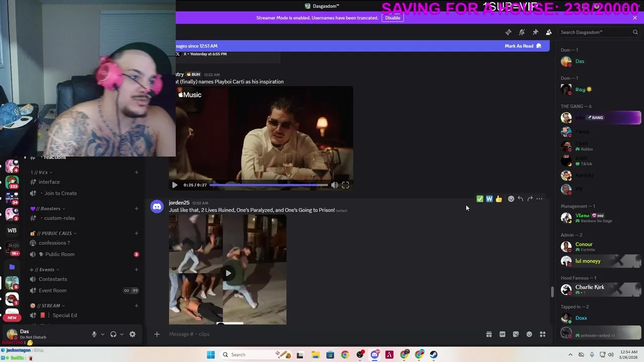Disable Streamer Mode via Disable button
Screen dimensions: 644x362
pyautogui.click(x=392, y=18)
